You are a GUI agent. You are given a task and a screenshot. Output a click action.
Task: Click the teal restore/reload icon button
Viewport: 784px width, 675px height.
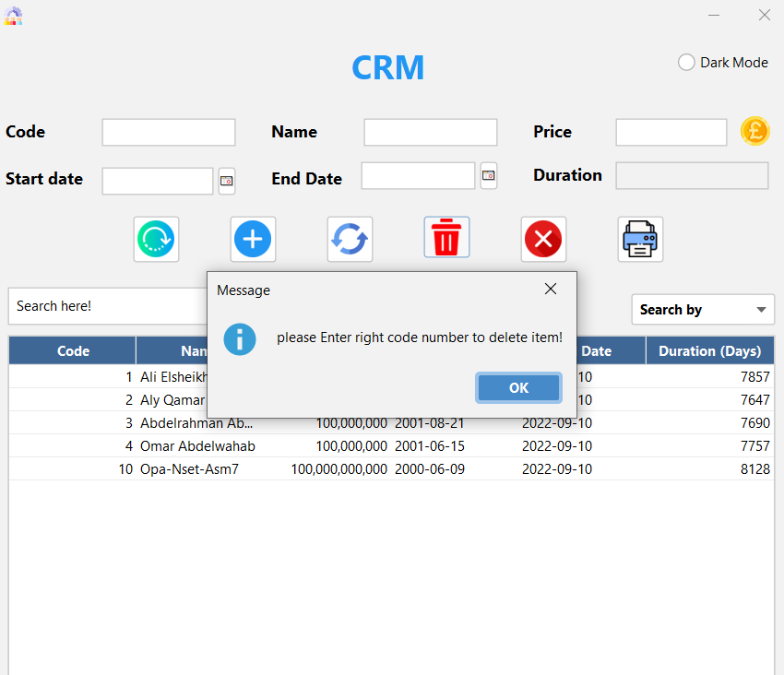click(156, 239)
